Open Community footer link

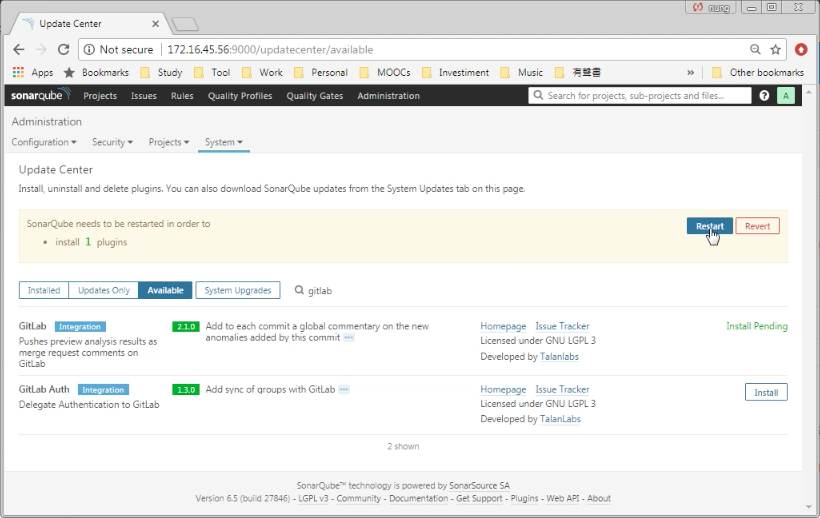tap(358, 498)
